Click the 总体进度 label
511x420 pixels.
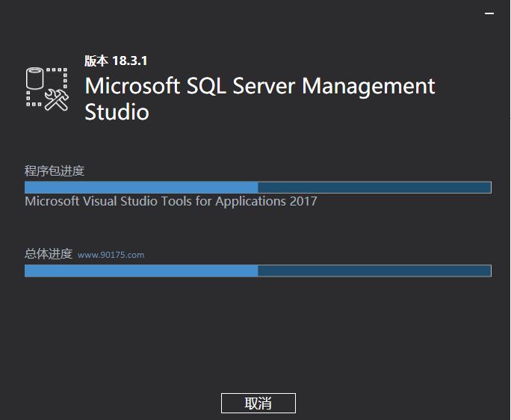(x=49, y=253)
